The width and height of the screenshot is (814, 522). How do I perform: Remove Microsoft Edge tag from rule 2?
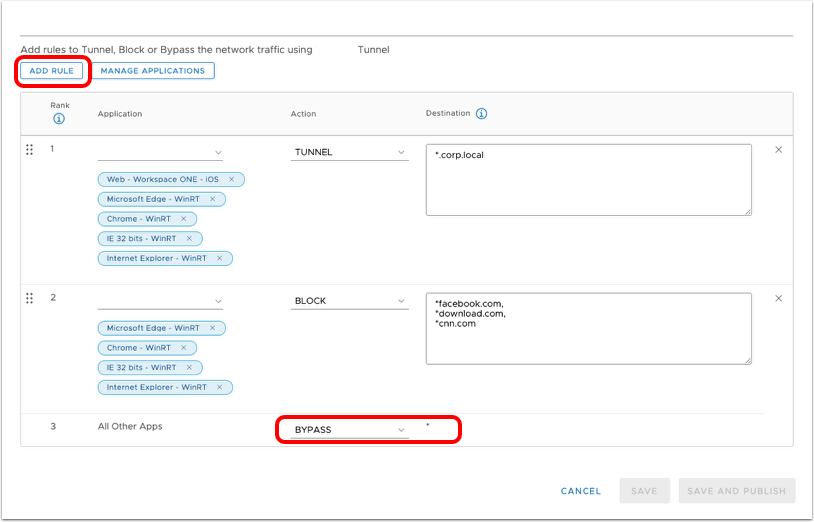[x=213, y=328]
